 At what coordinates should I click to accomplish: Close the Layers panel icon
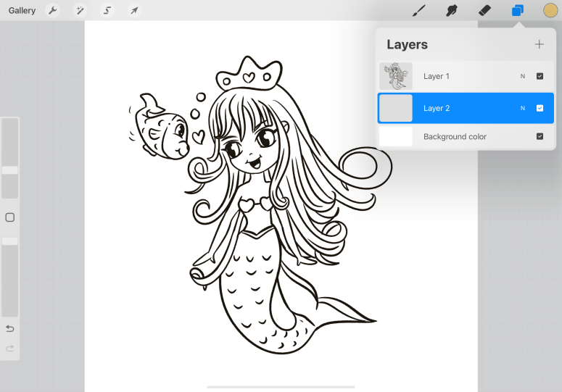517,10
